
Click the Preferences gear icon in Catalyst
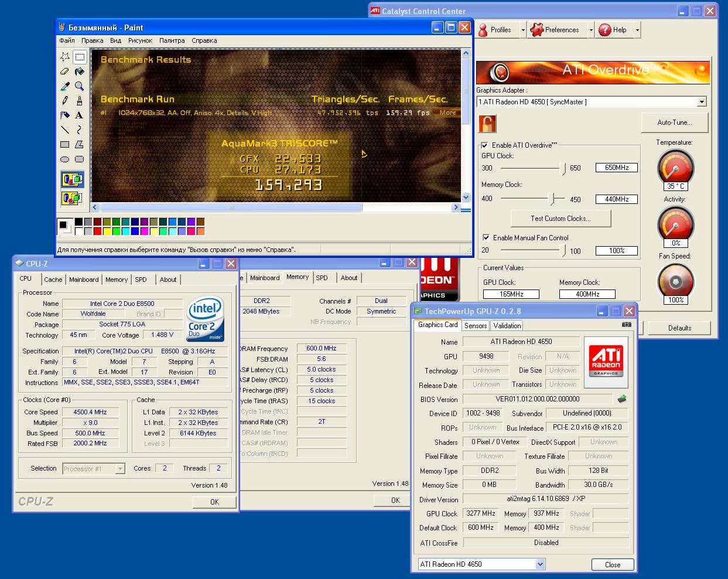536,30
